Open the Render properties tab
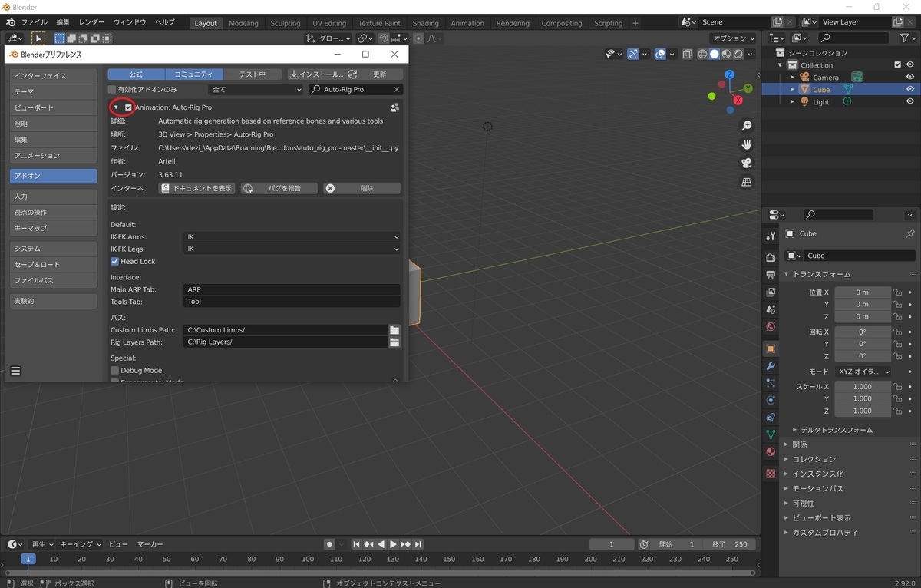Viewport: 921px width, 588px height. (x=771, y=257)
